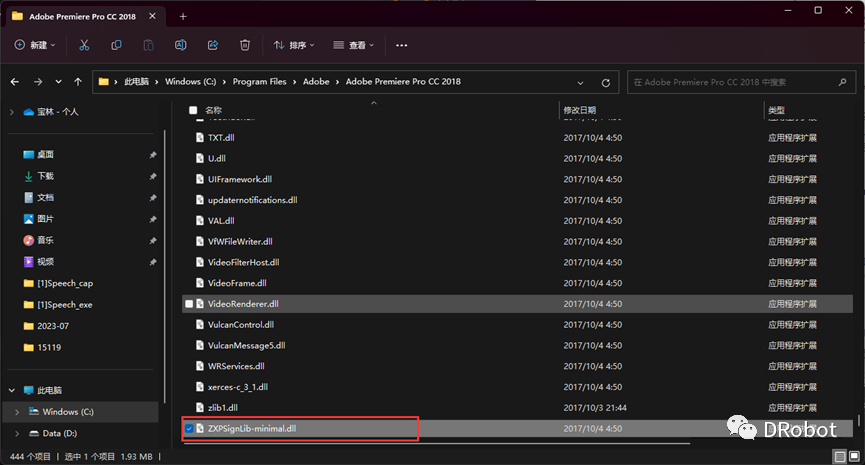The width and height of the screenshot is (865, 465).
Task: Open the [1]Speech_exe folder
Action: coord(65,304)
